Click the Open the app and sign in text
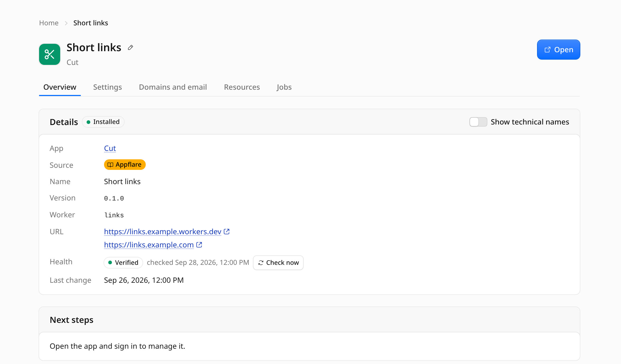The width and height of the screenshot is (621, 364). point(117,346)
